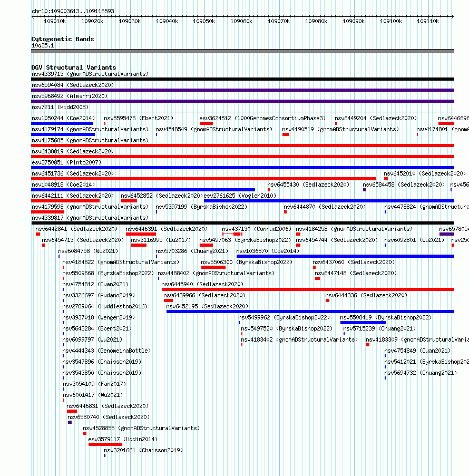Viewport: 469px width, 476px height.
Task: Click nsv3937018 (Wenger2019) label
Action: click(99, 318)
